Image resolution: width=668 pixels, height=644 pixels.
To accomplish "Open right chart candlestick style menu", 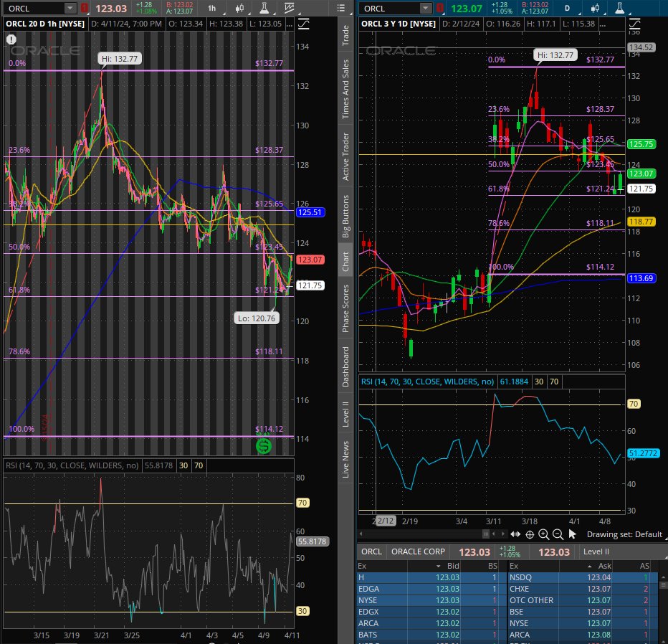I will [x=595, y=8].
